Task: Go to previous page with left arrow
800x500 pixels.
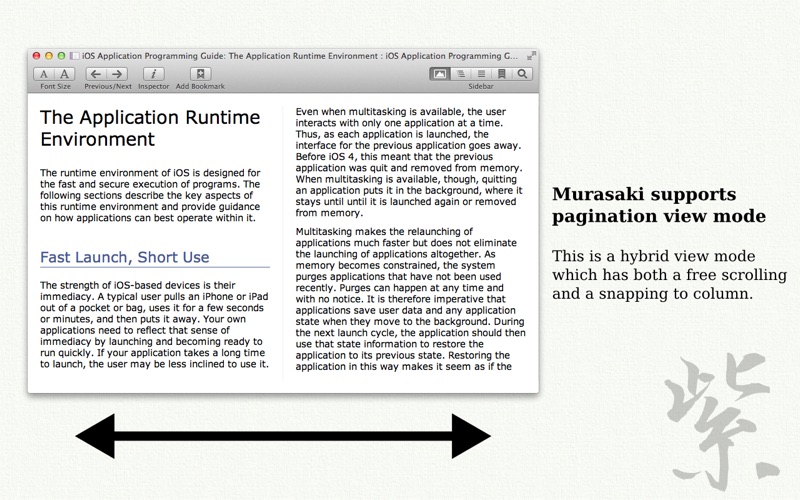Action: [x=95, y=74]
